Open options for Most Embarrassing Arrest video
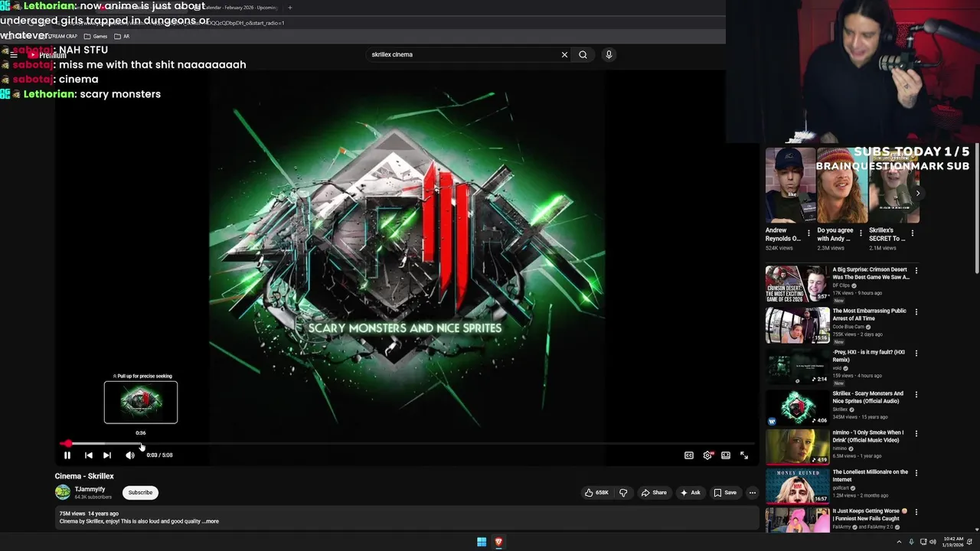The width and height of the screenshot is (980, 551). pos(916,311)
